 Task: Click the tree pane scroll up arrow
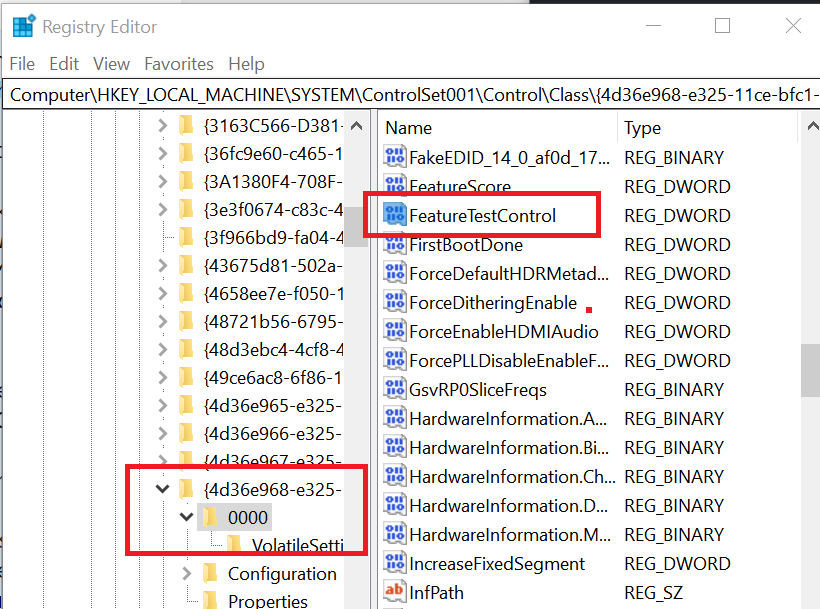pos(357,126)
